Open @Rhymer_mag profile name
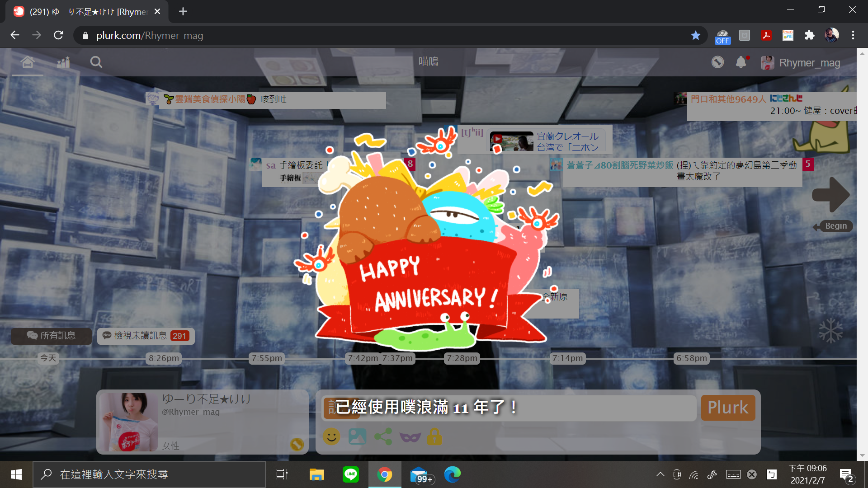The width and height of the screenshot is (868, 488). point(191,412)
